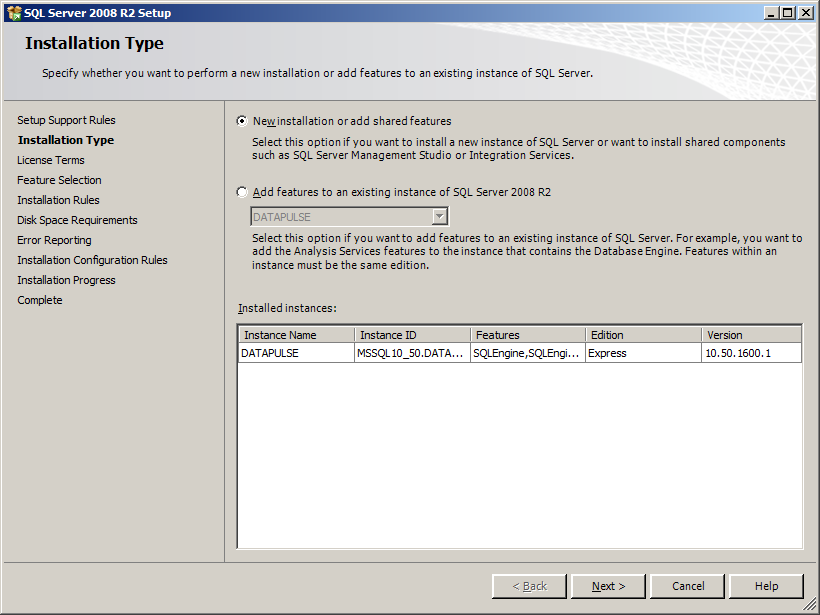This screenshot has width=820, height=615.
Task: Sort by Features column header
Action: 528,335
